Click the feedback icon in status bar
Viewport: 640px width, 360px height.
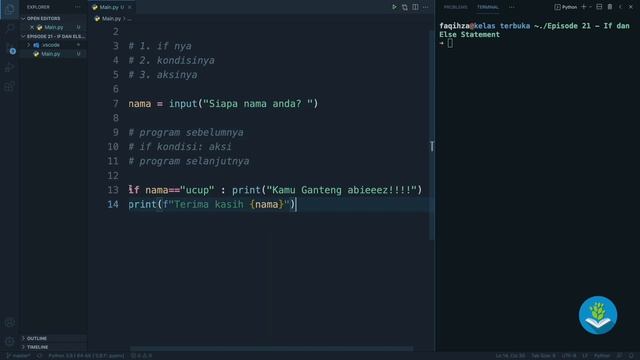click(x=620, y=356)
